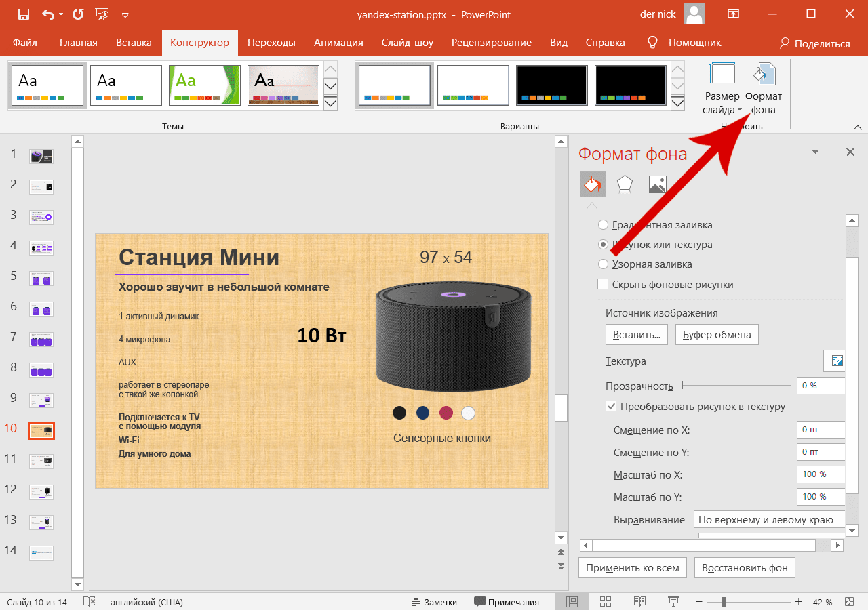The image size is (868, 610).
Task: Click the ribbon display options icon
Action: [x=733, y=14]
